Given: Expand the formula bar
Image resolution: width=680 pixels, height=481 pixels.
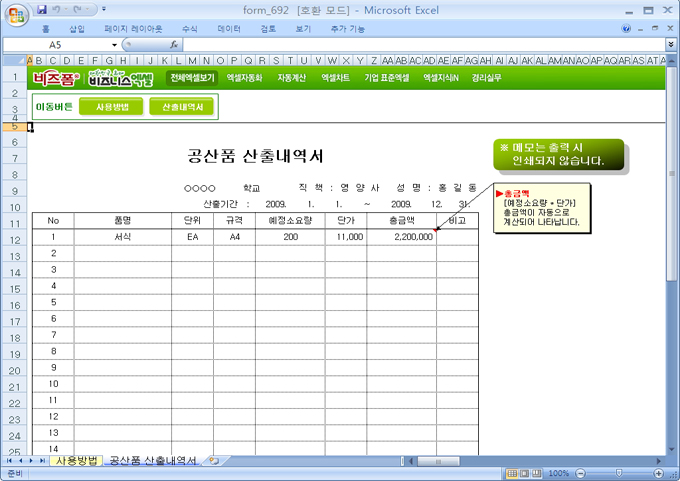Looking at the screenshot, I should [x=670, y=45].
